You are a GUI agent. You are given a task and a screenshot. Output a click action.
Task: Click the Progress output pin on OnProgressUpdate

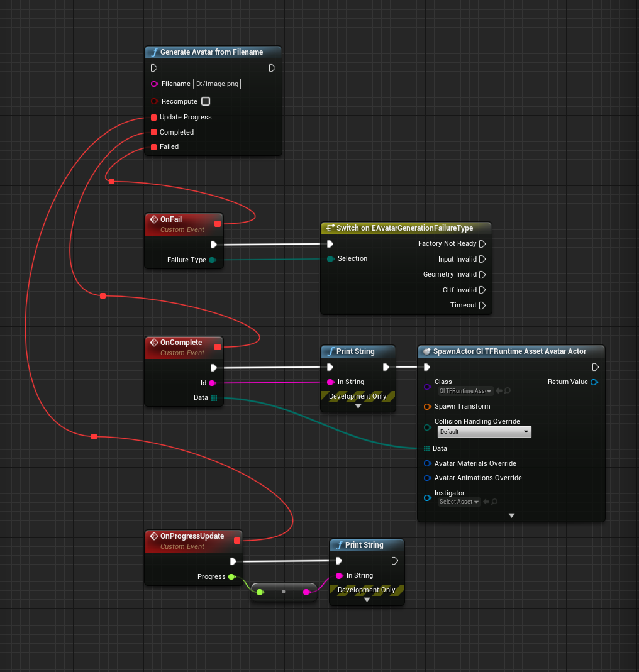[231, 577]
